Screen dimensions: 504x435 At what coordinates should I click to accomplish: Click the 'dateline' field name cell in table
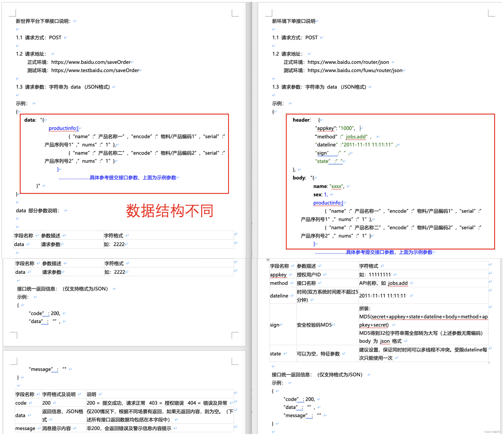coord(283,296)
